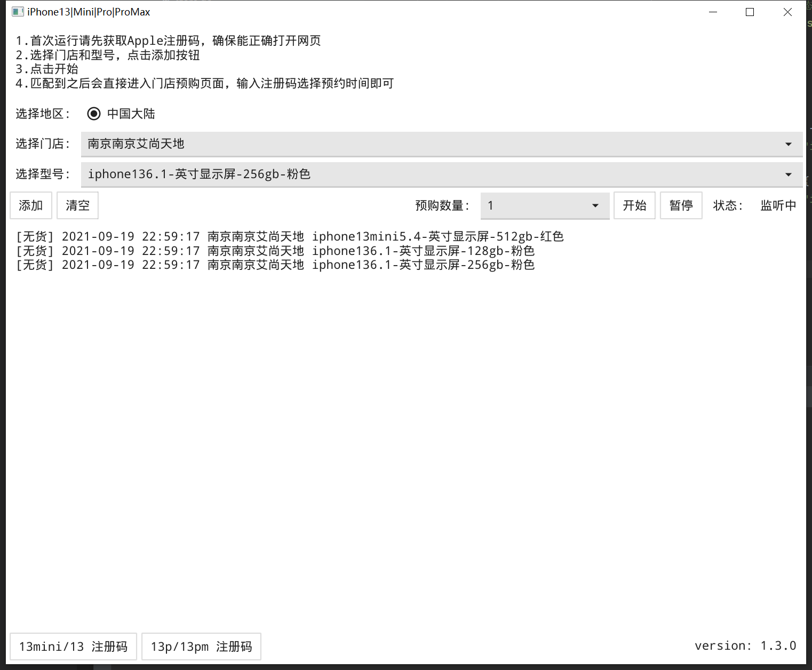Click instruction line 2 about 选择门店和型号
The width and height of the screenshot is (812, 670).
click(108, 55)
